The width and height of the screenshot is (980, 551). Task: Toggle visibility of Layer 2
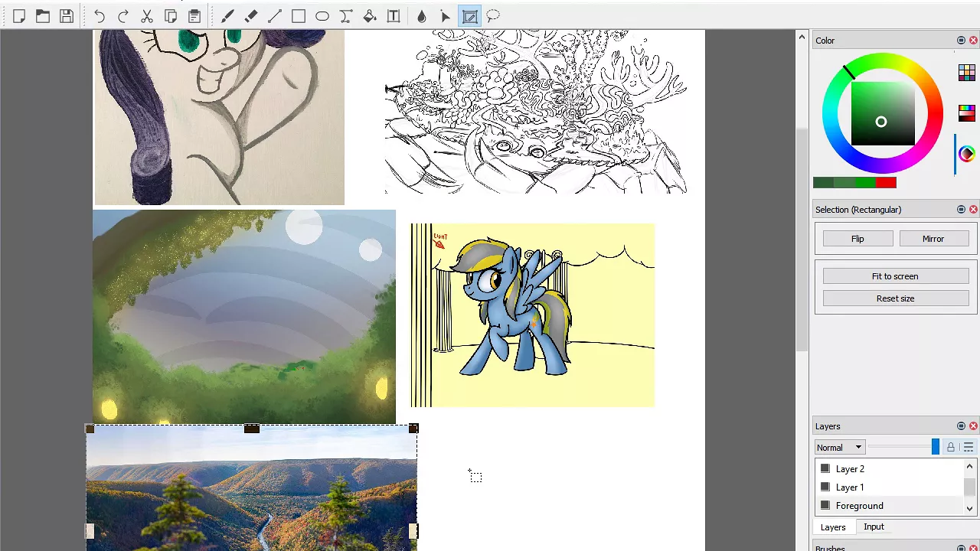(825, 468)
